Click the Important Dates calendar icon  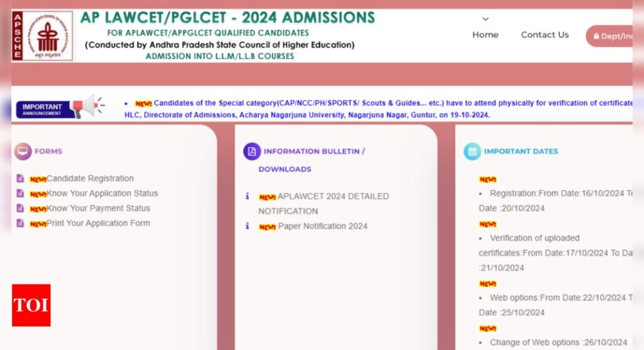(472, 151)
